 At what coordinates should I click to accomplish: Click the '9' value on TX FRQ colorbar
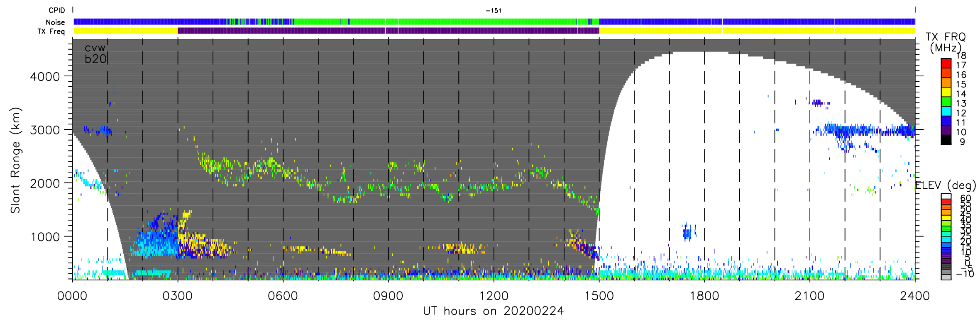coord(962,141)
